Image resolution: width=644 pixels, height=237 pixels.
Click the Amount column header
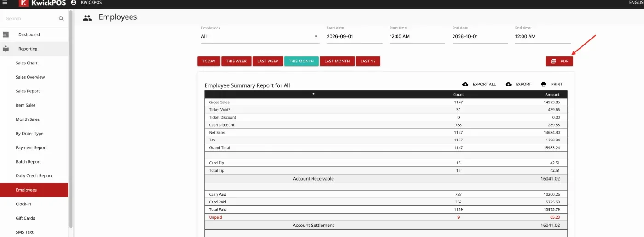[x=552, y=94]
